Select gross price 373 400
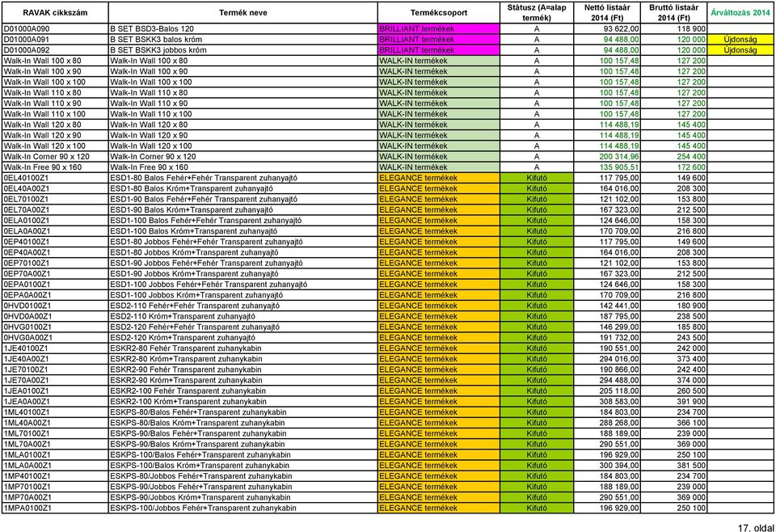 coord(691,359)
